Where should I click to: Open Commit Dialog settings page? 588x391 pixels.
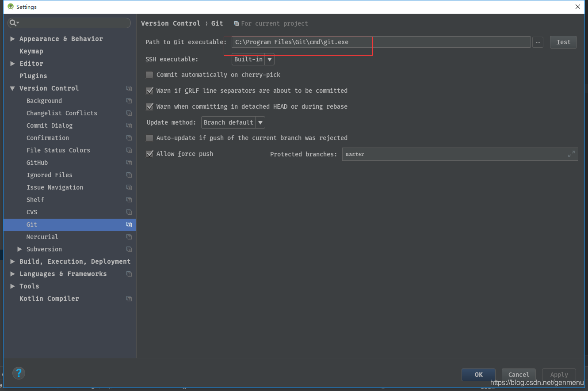50,125
